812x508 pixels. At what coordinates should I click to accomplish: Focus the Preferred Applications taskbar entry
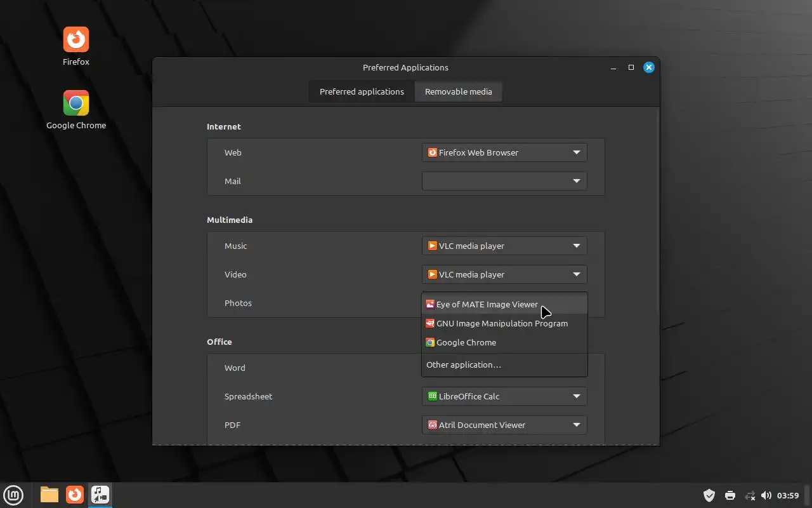(x=100, y=495)
